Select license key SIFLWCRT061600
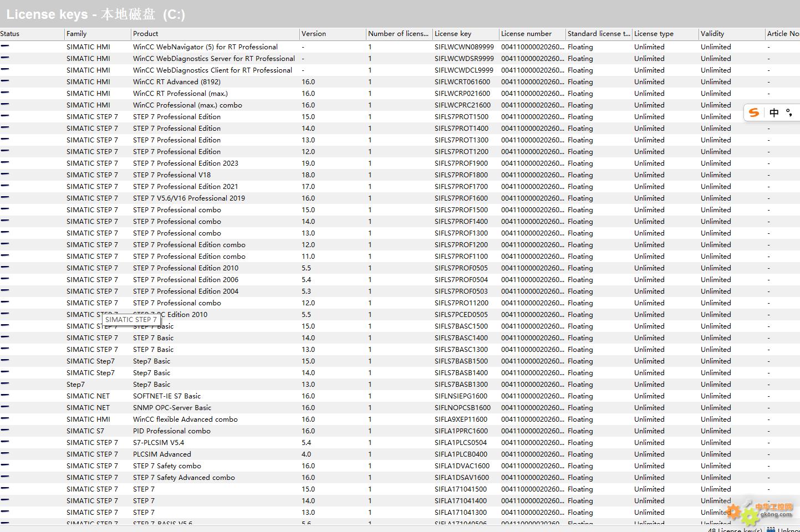Screen dimensions: 800x532 tap(462, 82)
